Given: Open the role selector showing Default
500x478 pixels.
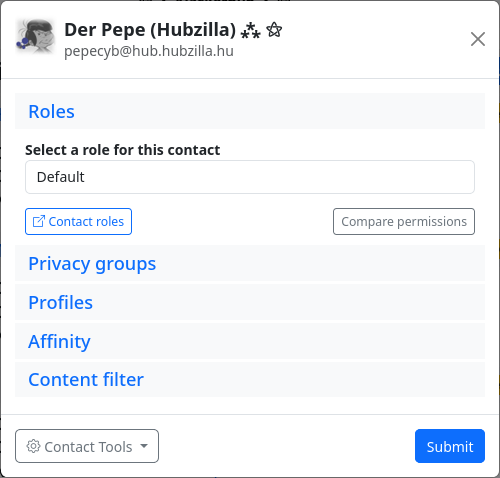Looking at the screenshot, I should (x=250, y=177).
